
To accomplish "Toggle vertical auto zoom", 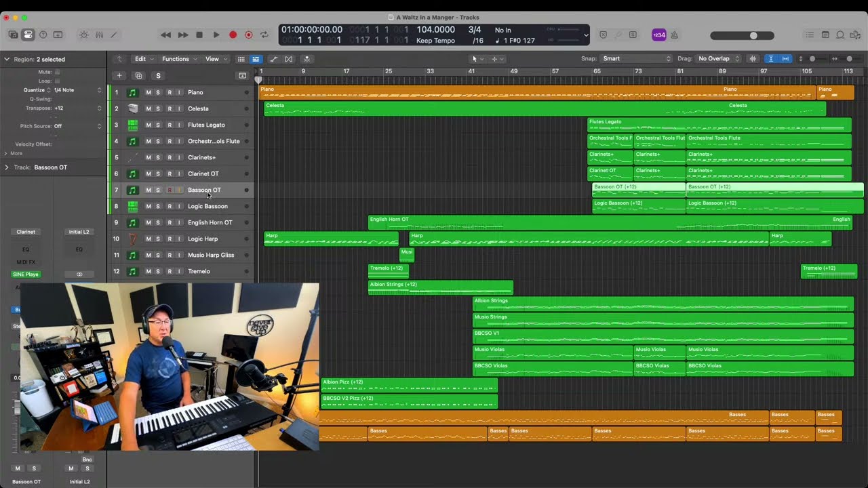I will coord(770,59).
